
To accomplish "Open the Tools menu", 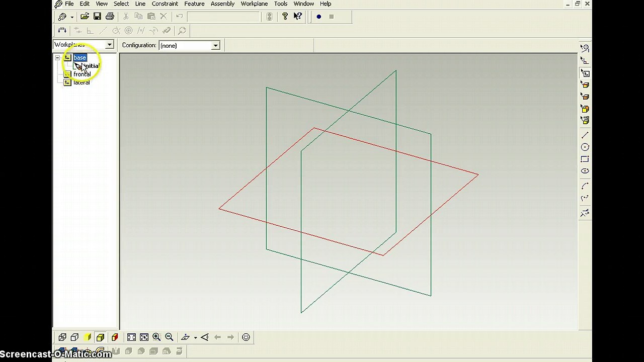I will (281, 4).
